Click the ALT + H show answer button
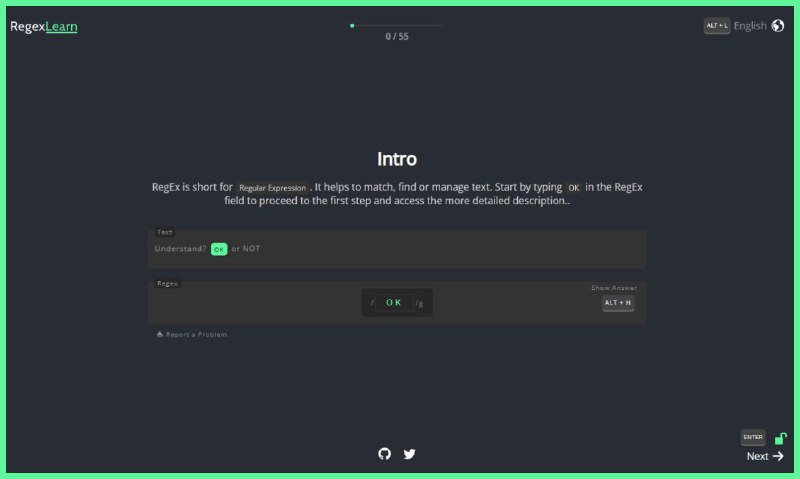The height and width of the screenshot is (479, 800). [x=618, y=303]
